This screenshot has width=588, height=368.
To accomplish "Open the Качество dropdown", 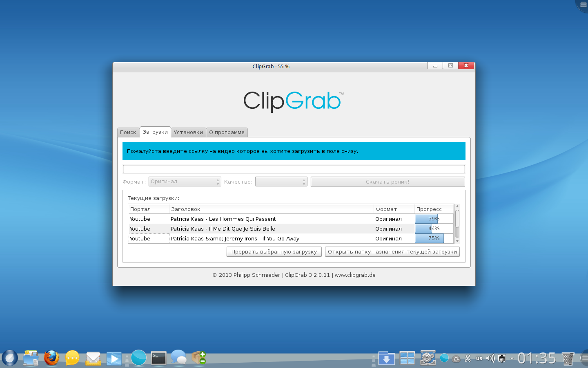I will tap(281, 182).
